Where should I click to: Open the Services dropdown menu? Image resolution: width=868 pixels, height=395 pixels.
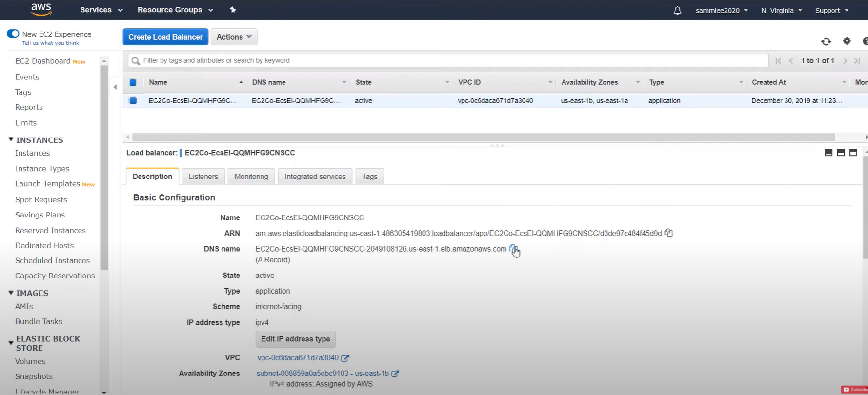(101, 10)
